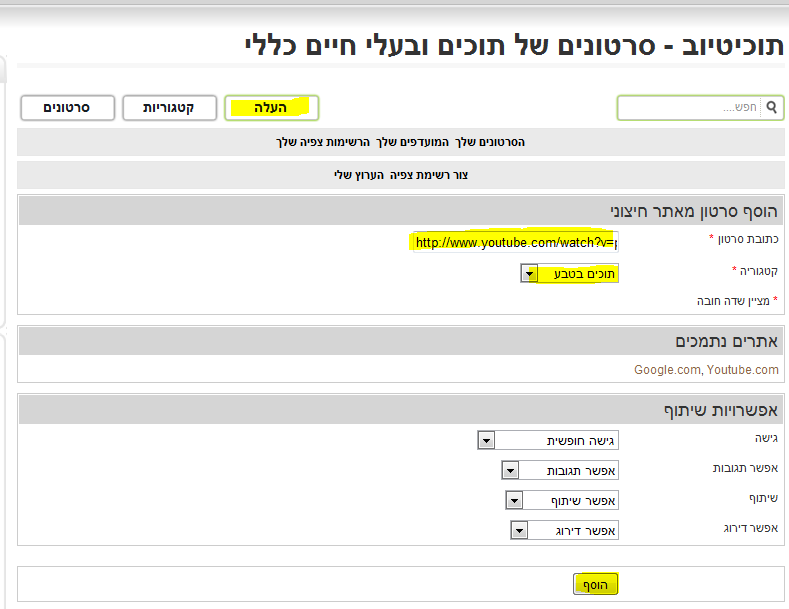
Task: Open the העלה upload tab
Action: (x=271, y=108)
